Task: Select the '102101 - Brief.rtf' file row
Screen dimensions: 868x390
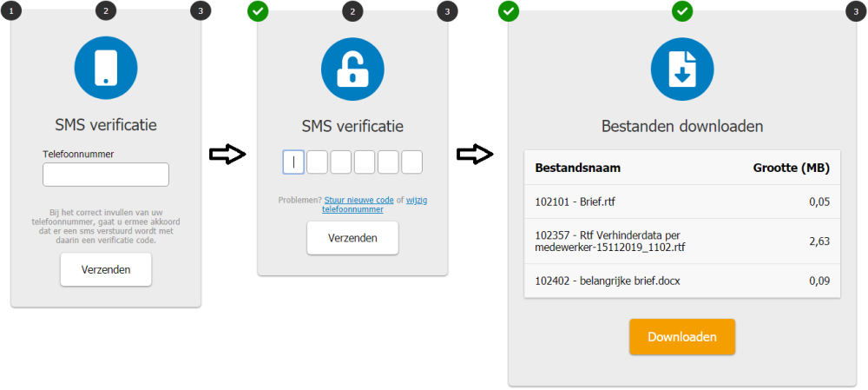Action: click(682, 202)
